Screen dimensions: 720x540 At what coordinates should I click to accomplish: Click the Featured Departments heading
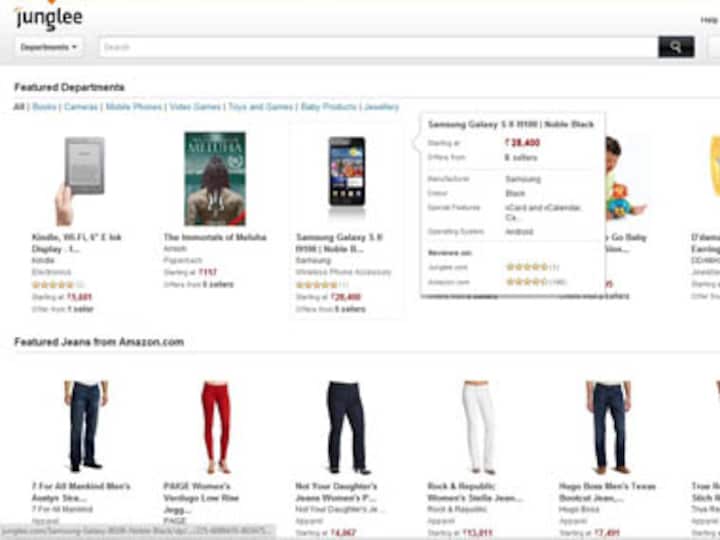tap(69, 87)
